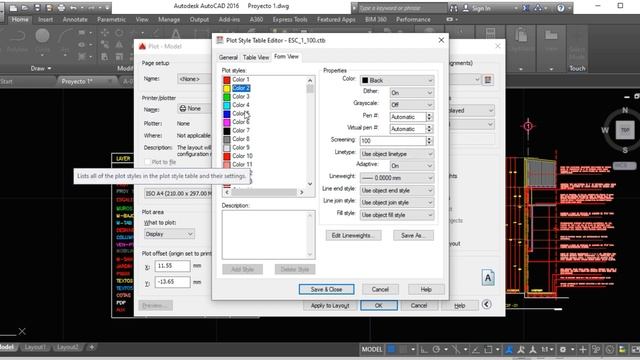This screenshot has width=640, height=360.
Task: Click the Open file icon in quick access toolbar
Action: click(25, 7)
